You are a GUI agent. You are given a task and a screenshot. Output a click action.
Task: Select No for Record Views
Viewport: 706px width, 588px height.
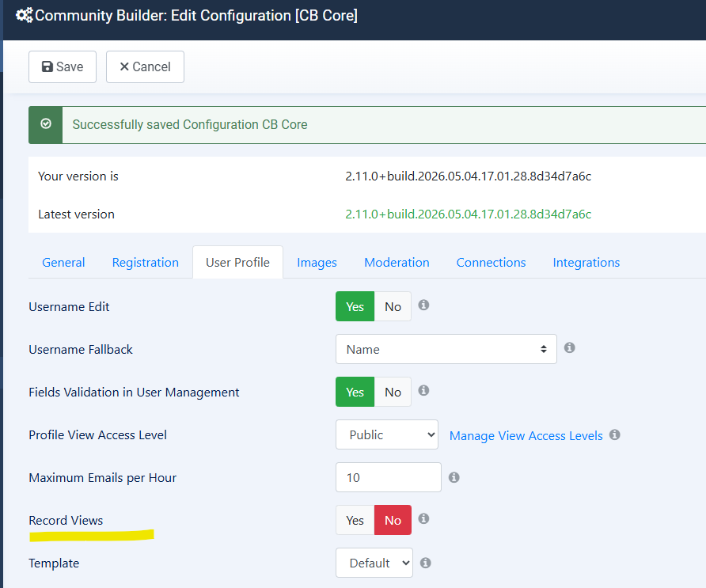pos(393,520)
